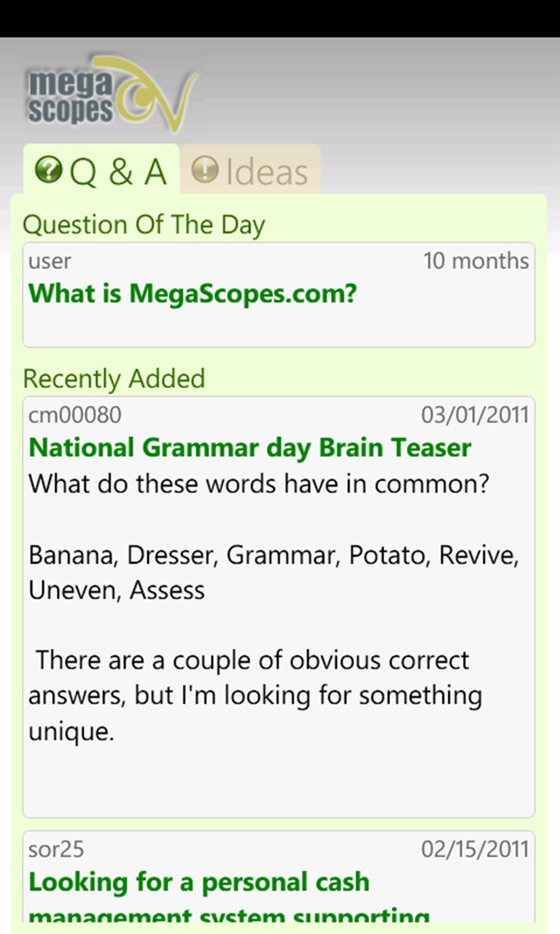Tap the 02/15/2011 post date
The height and width of the screenshot is (934, 560).
point(475,849)
